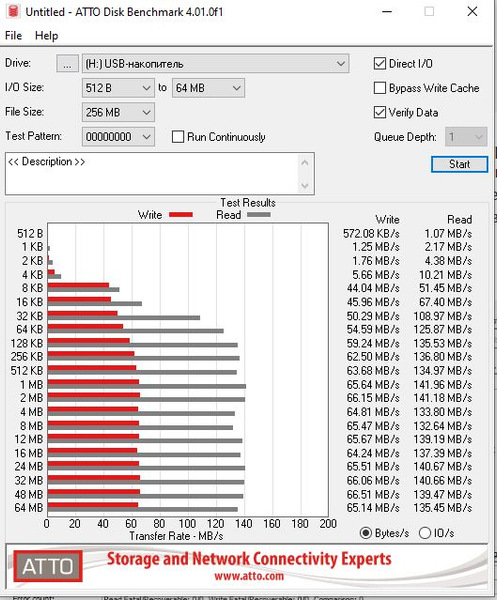Click the 136.80 MB/s read value
The height and width of the screenshot is (600, 497).
443,356
